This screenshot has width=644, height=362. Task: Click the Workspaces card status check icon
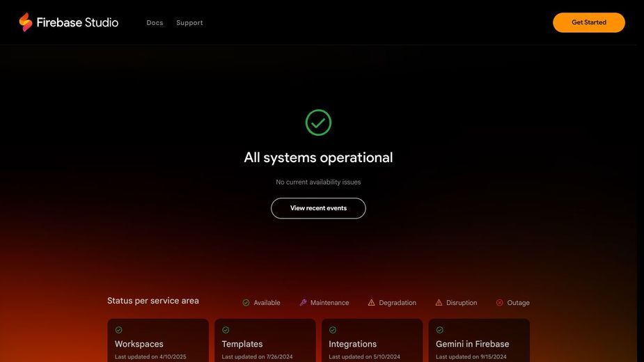click(118, 330)
